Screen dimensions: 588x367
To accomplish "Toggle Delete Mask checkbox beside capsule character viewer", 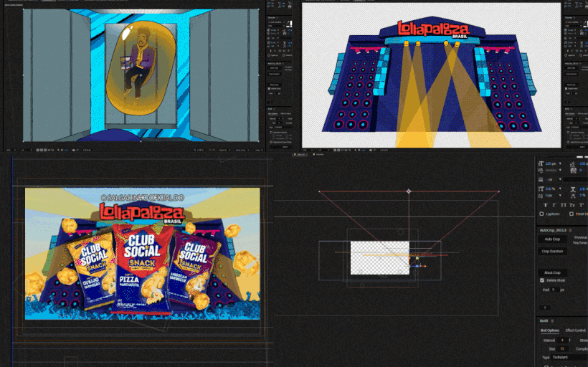I will click(x=269, y=89).
